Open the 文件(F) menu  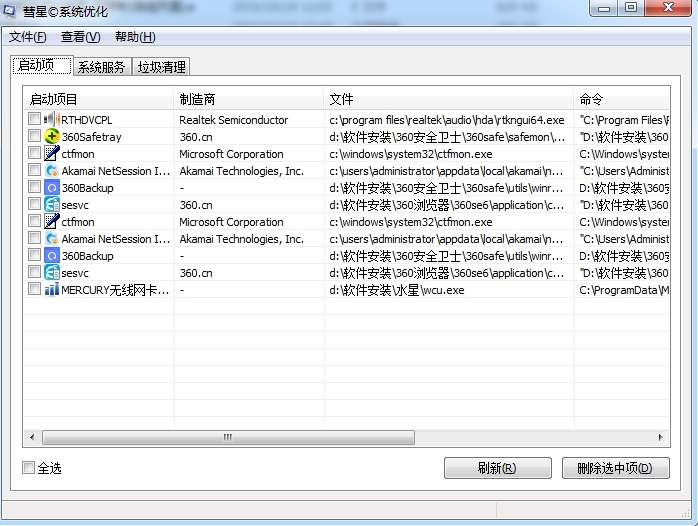pyautogui.click(x=28, y=37)
